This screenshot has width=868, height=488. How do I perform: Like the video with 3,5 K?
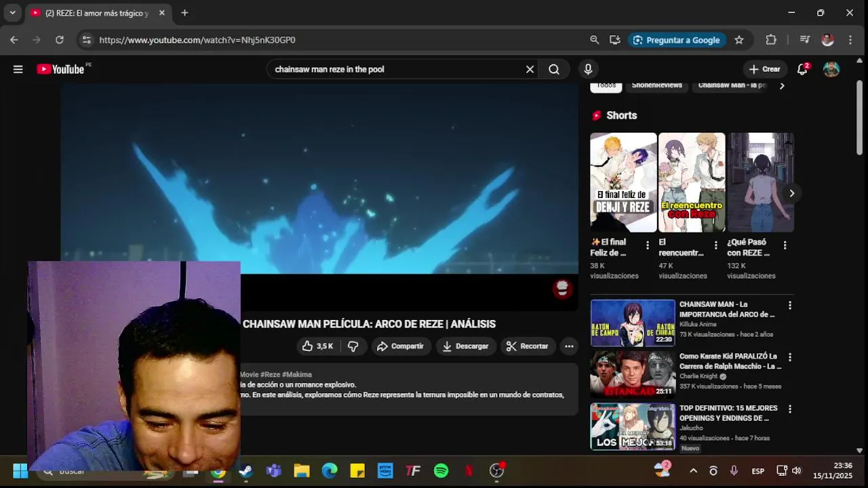pyautogui.click(x=318, y=346)
